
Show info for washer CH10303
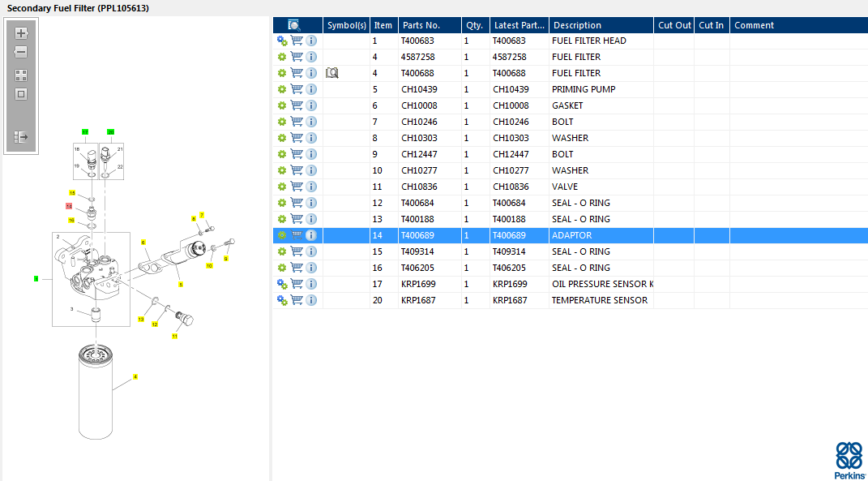click(311, 137)
